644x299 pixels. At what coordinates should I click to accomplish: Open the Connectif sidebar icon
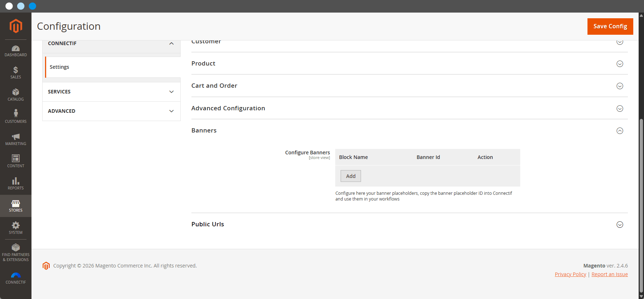pos(16,275)
